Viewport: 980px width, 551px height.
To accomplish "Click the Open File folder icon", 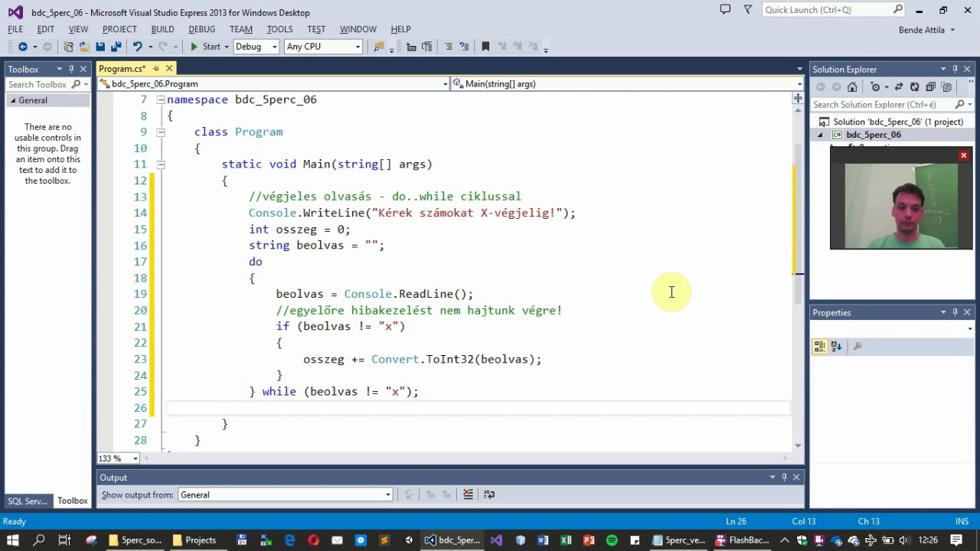I will (83, 47).
